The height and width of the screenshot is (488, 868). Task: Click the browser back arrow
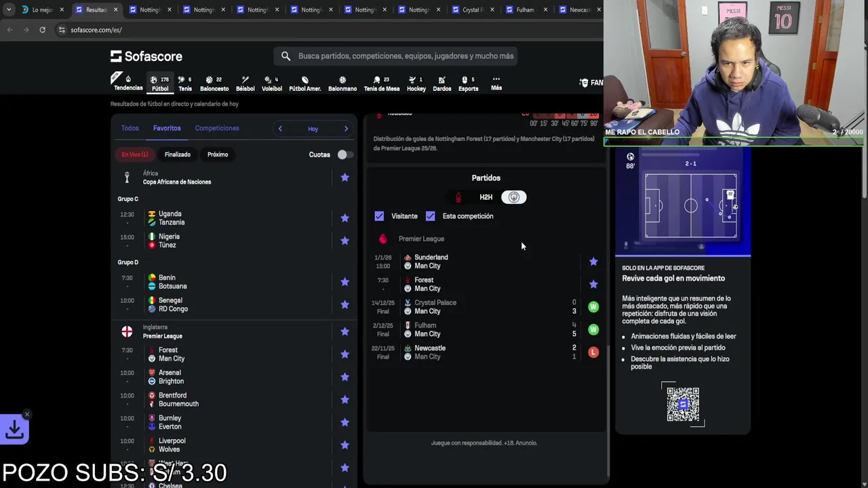[10, 30]
